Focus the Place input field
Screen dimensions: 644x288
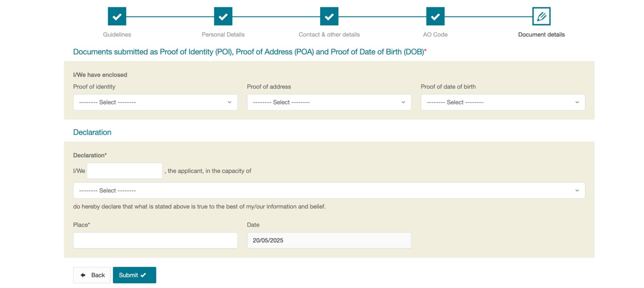pos(155,240)
